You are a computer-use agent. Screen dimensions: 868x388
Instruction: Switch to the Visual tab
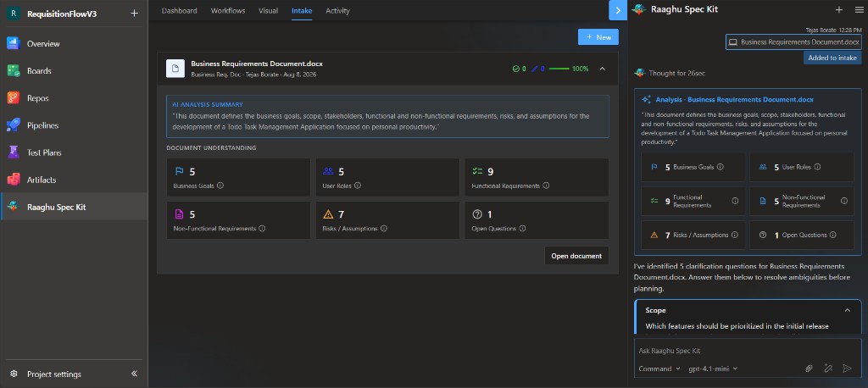pyautogui.click(x=269, y=10)
